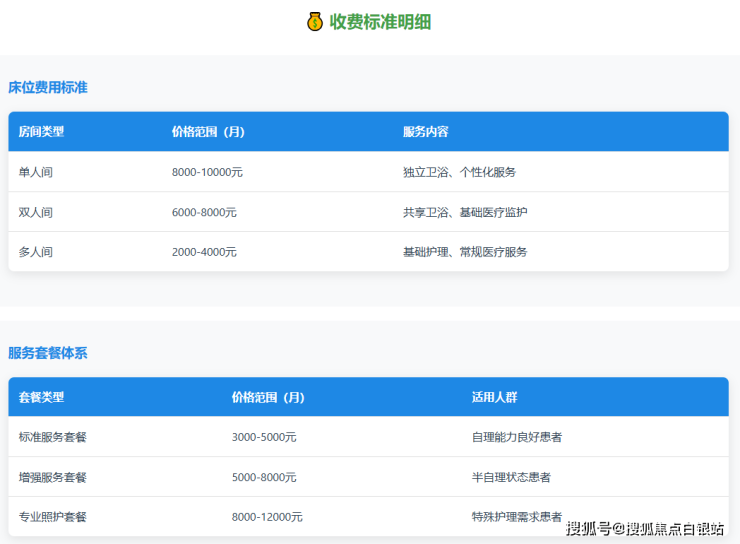Select the 多人间 row label

point(36,252)
